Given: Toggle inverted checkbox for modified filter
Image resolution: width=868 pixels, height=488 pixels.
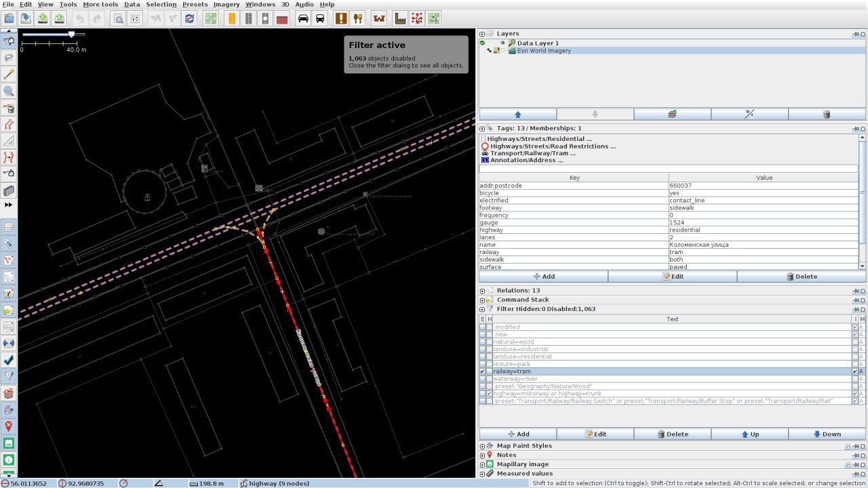Looking at the screenshot, I should pos(855,327).
